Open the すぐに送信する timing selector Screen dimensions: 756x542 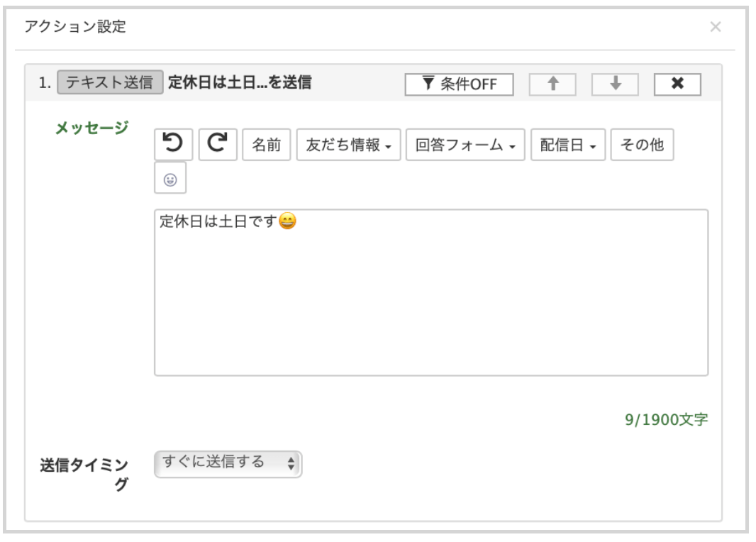[228, 465]
